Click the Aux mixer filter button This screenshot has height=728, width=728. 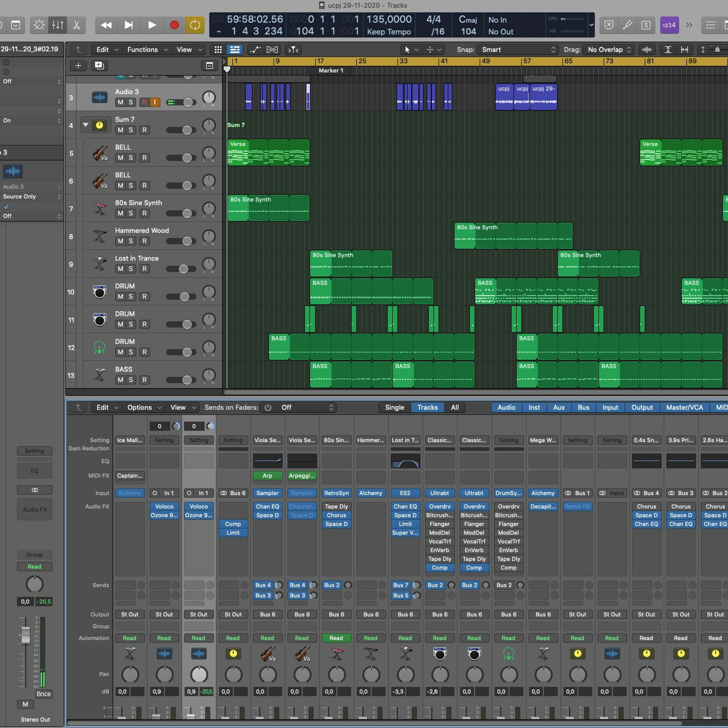558,407
